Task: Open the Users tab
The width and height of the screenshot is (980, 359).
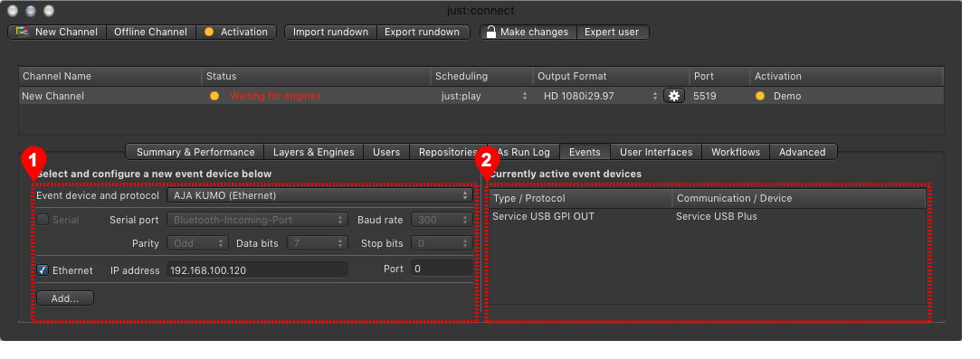Action: coord(386,152)
